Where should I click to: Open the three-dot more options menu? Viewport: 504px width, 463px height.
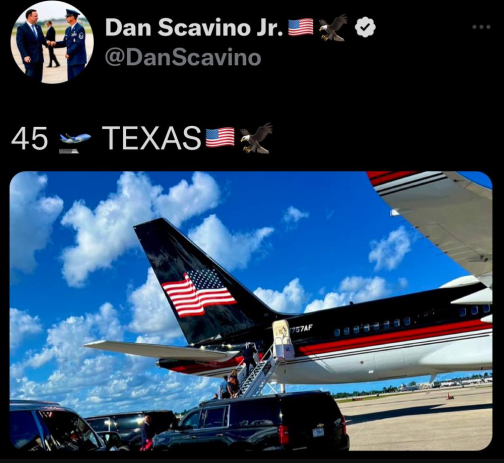coord(481,27)
